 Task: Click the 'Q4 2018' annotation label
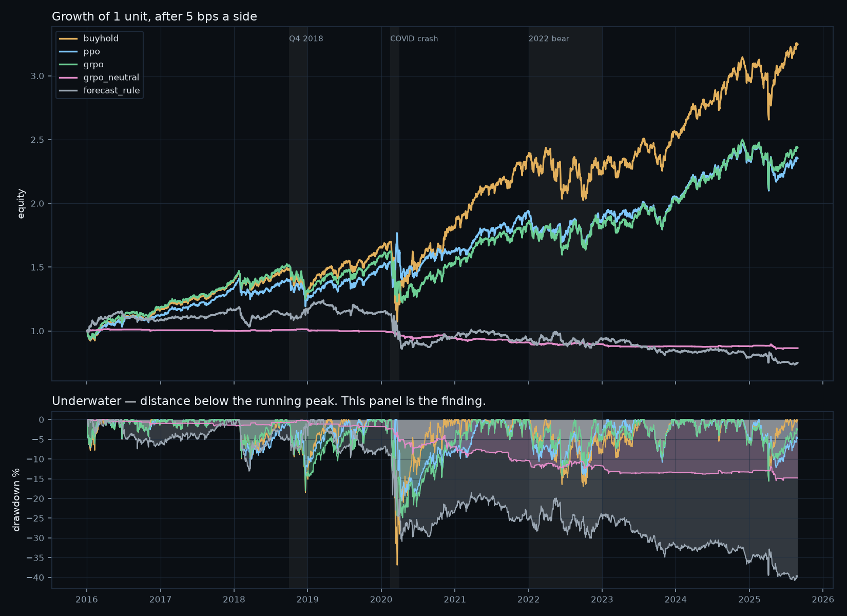click(306, 38)
